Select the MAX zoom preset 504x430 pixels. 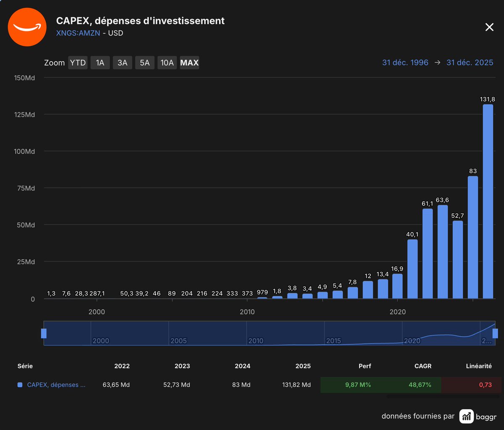tap(189, 63)
